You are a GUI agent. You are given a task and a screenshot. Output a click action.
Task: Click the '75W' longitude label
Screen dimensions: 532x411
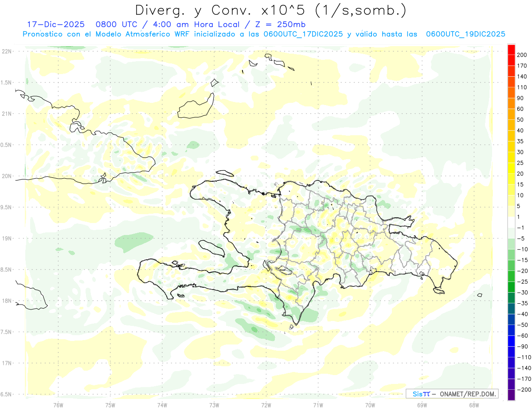pos(110,404)
